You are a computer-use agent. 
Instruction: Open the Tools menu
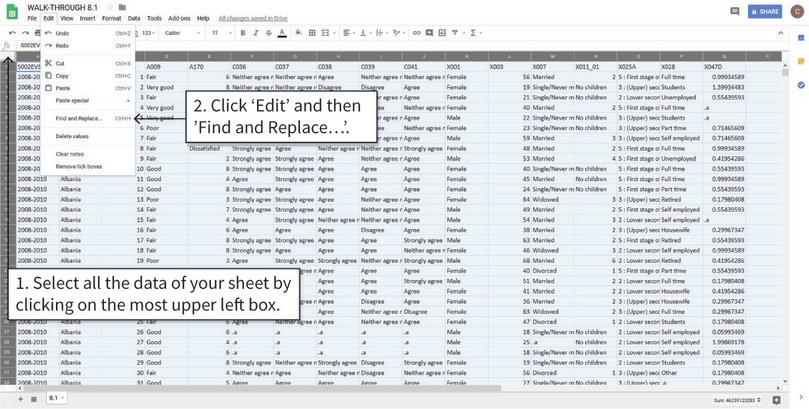(154, 18)
